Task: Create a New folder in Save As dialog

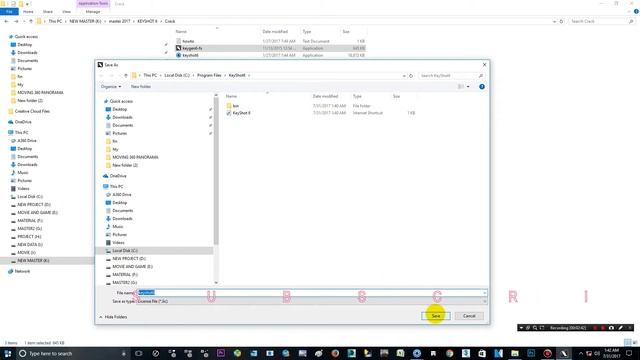Action: coord(141,87)
